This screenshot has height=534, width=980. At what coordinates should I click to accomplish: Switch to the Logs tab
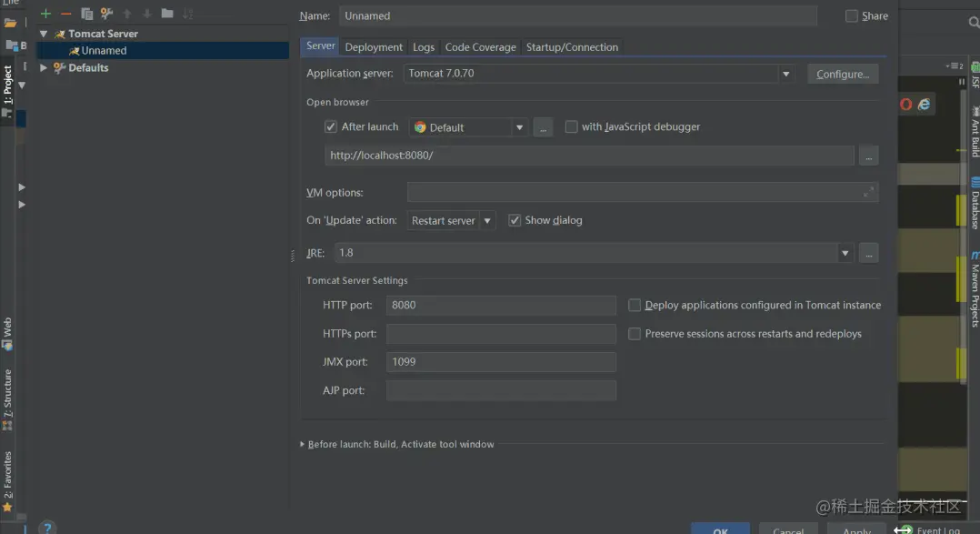(423, 47)
